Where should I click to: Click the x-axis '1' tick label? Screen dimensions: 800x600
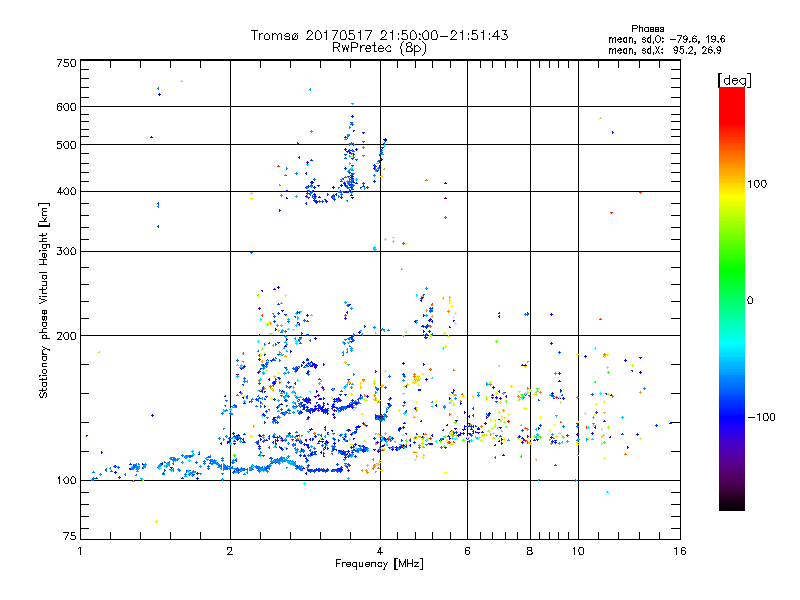point(80,551)
